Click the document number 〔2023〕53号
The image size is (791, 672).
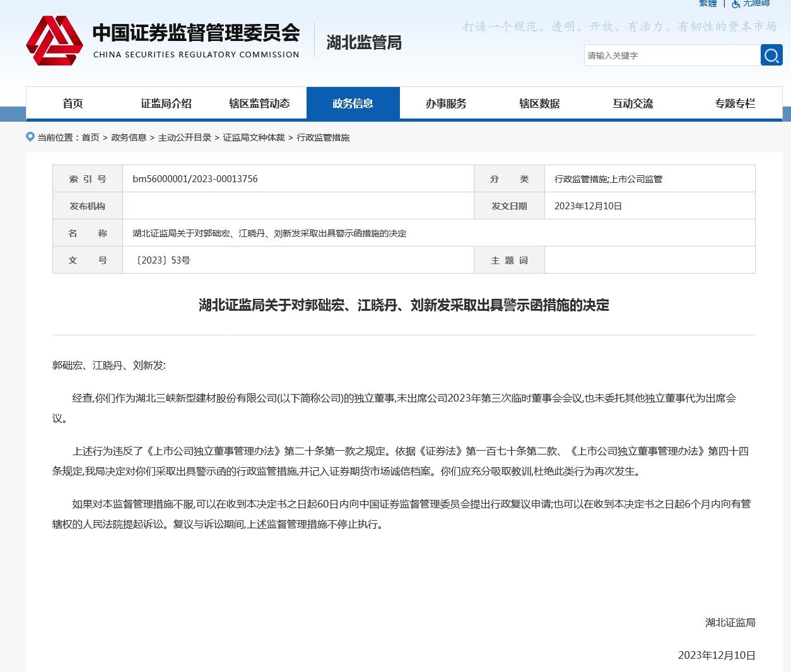pyautogui.click(x=161, y=260)
